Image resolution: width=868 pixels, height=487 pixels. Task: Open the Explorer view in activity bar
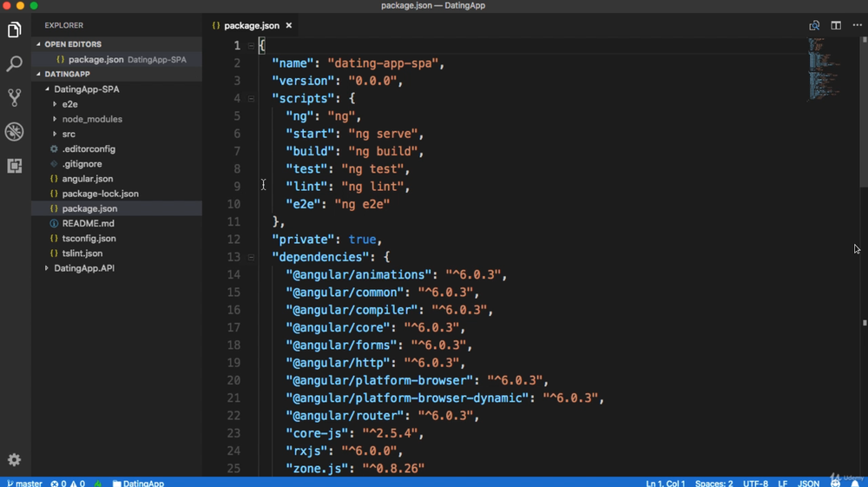point(15,30)
